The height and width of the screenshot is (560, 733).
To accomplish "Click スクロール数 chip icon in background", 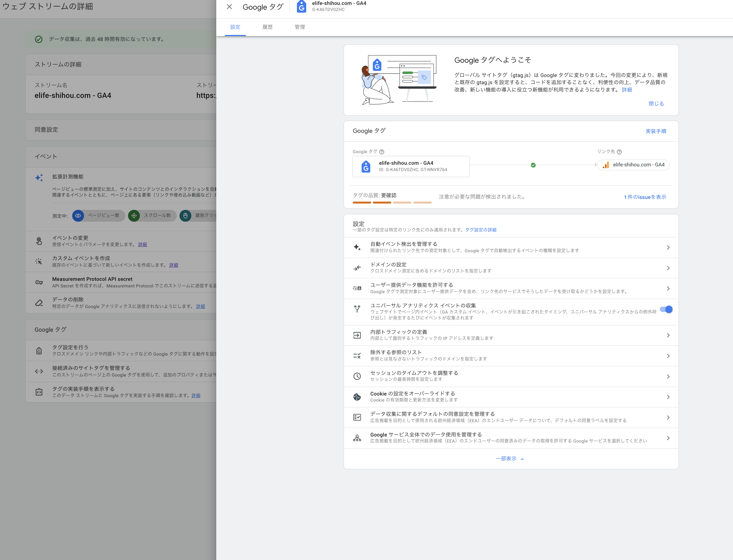I will point(134,216).
